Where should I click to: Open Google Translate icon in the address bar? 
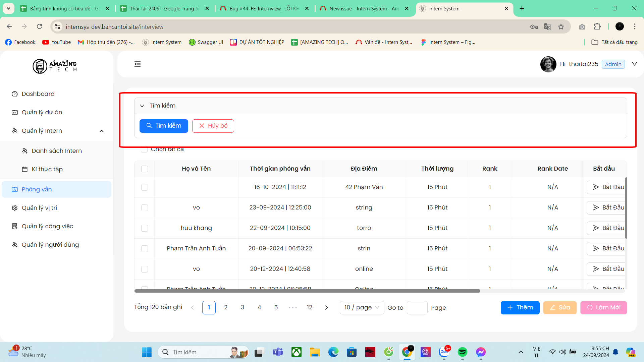[x=547, y=27]
